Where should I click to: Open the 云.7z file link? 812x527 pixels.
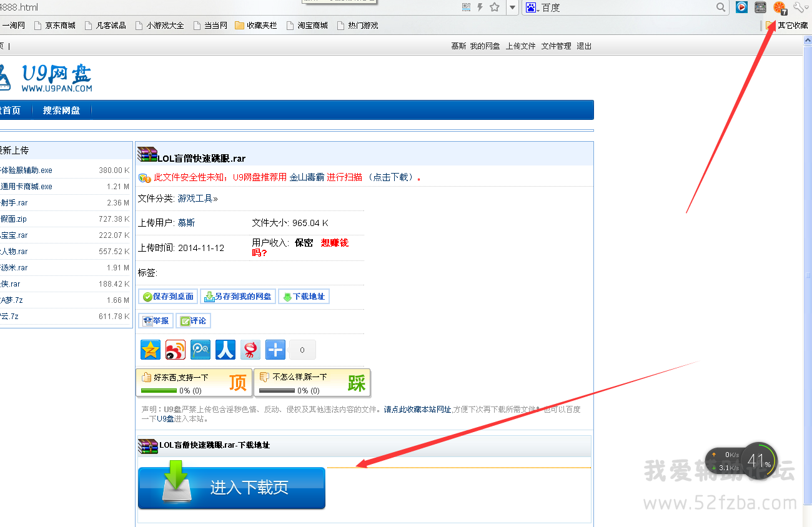coord(9,316)
